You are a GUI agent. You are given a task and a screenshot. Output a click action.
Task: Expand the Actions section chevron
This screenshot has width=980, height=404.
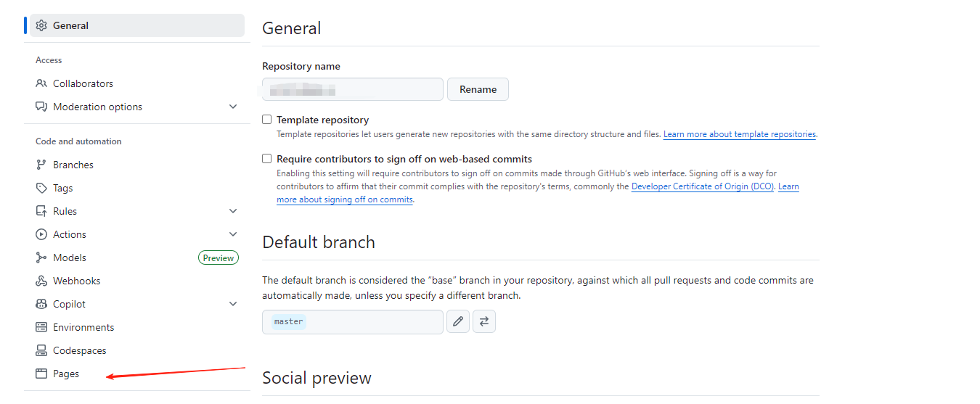coord(233,234)
